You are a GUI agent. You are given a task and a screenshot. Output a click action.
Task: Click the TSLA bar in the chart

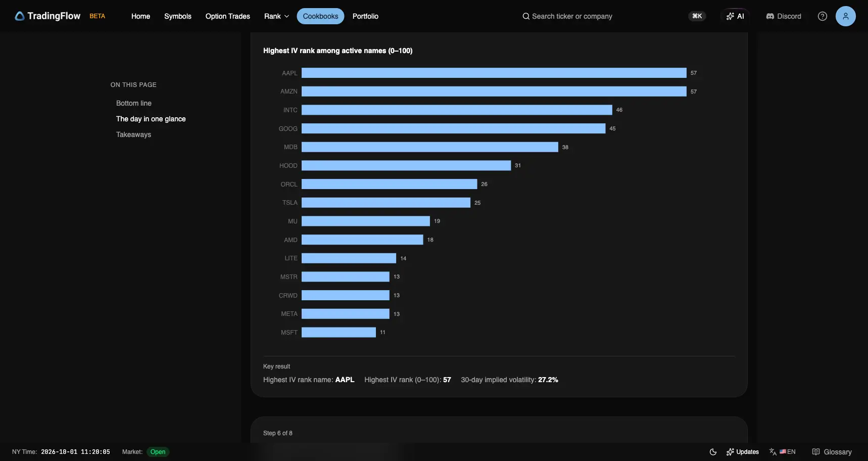click(386, 203)
